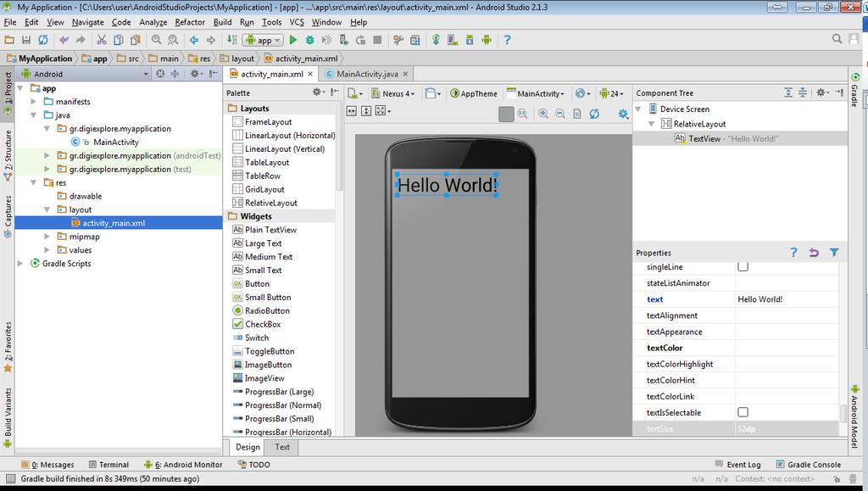
Task: Switch to the Text editor tab
Action: [282, 447]
